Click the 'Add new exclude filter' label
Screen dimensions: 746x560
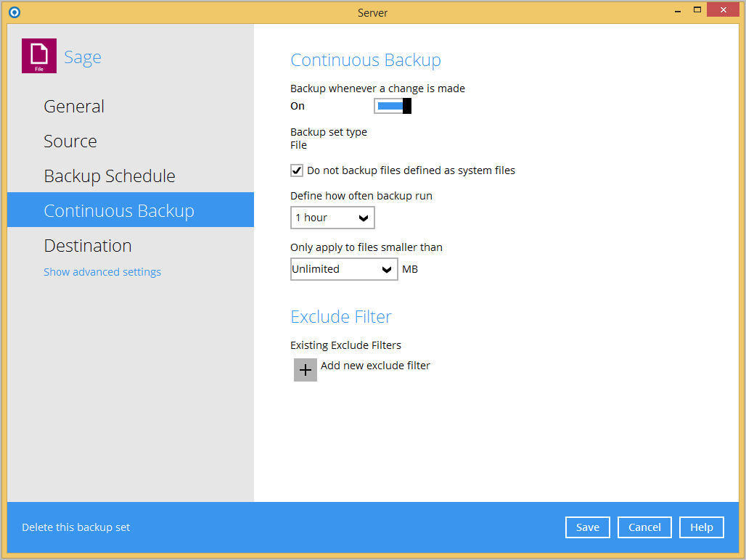[375, 366]
